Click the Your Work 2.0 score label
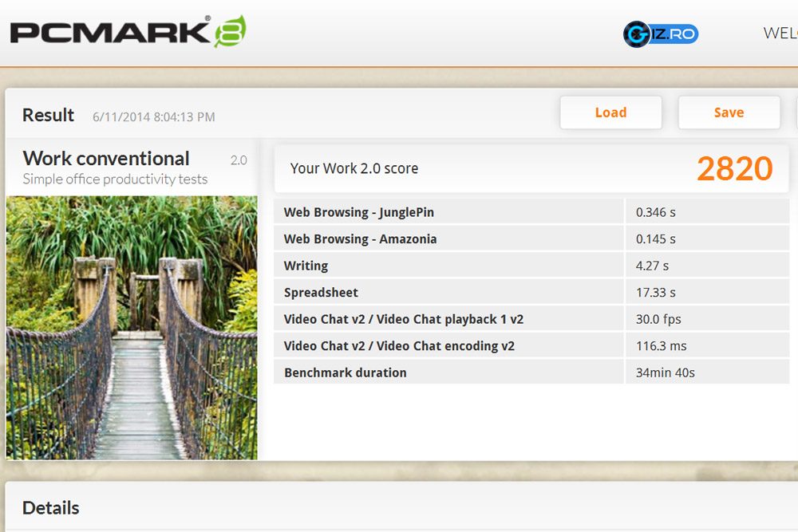798x532 pixels. click(x=354, y=168)
